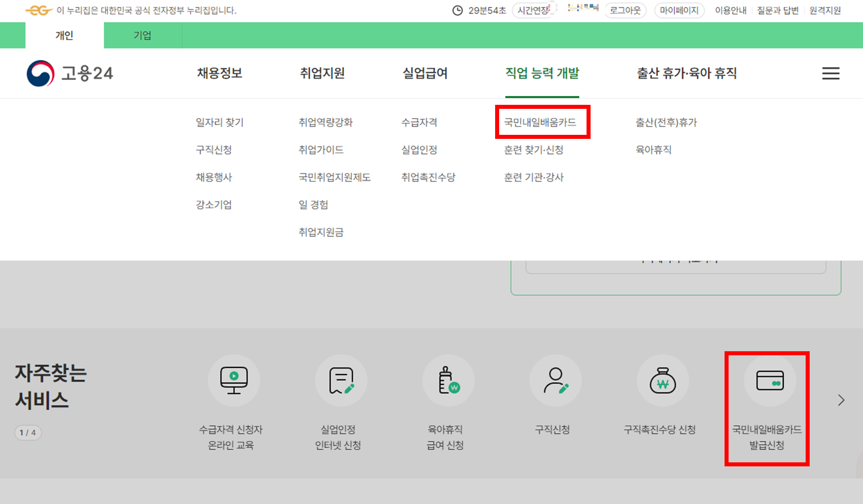Click the session timer clock icon
This screenshot has height=504, width=863.
pos(457,10)
